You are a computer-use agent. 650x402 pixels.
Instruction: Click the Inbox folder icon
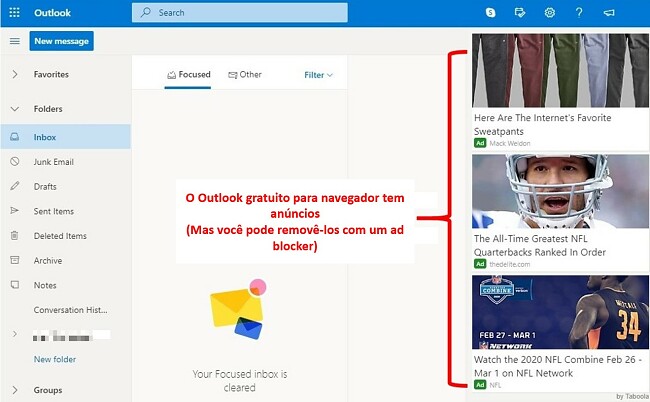[x=15, y=137]
